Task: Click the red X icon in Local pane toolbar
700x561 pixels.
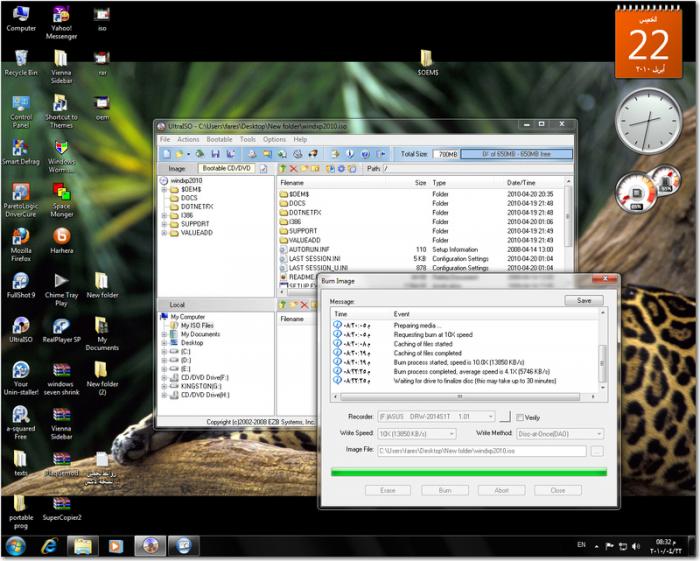Action: [304, 305]
